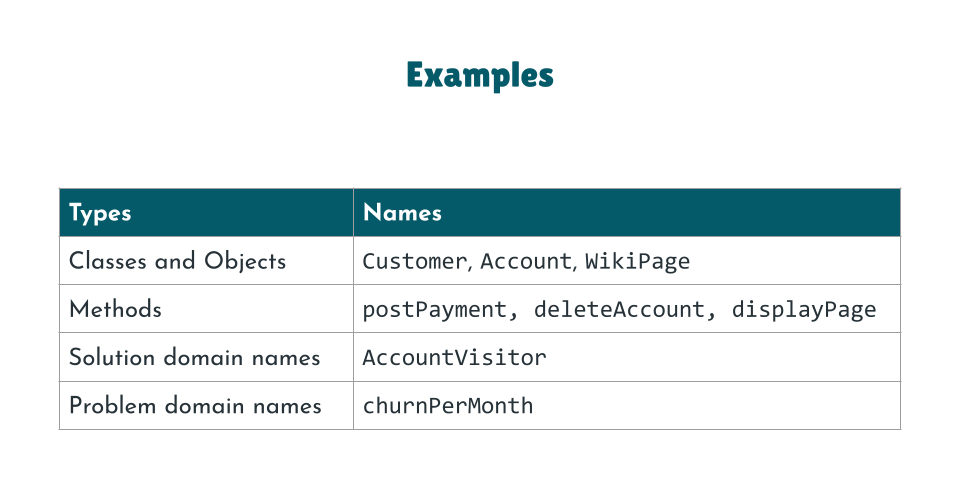Viewport: 958px width, 485px height.
Task: Click the 'AccountVisitor' name
Action: click(454, 358)
